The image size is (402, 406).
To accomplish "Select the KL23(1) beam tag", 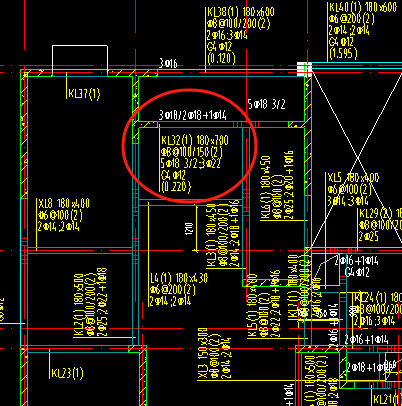I will coord(67,373).
